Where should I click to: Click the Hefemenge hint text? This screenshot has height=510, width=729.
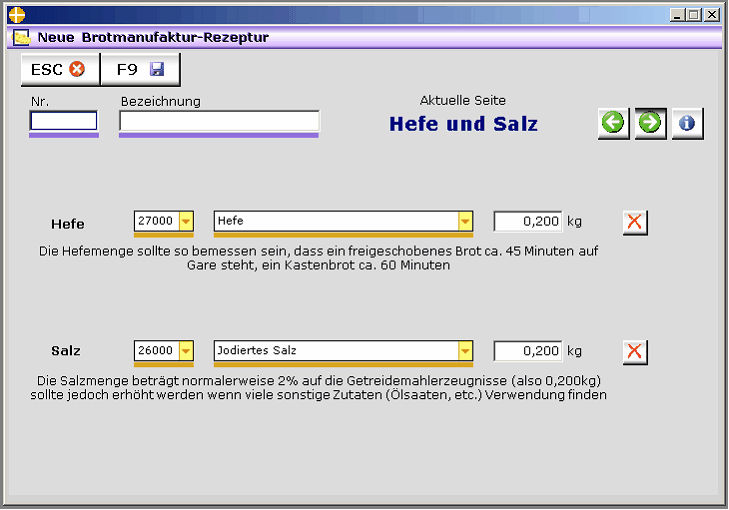(318, 258)
